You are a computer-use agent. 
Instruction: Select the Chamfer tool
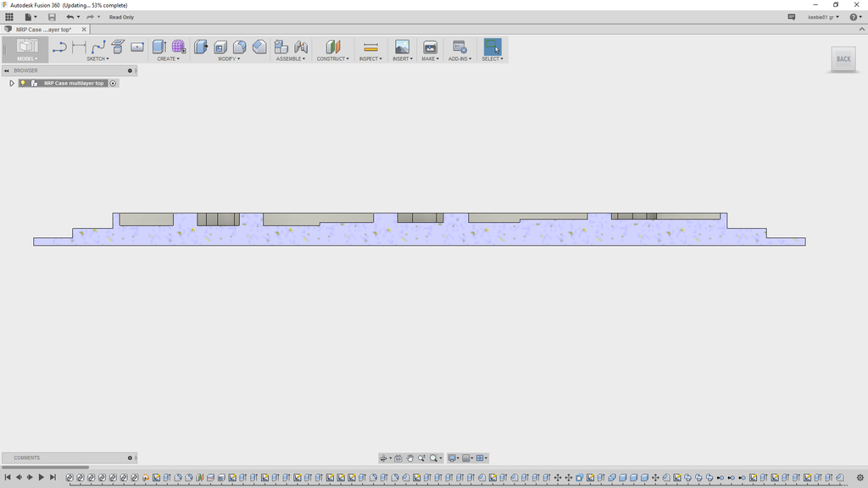click(259, 47)
